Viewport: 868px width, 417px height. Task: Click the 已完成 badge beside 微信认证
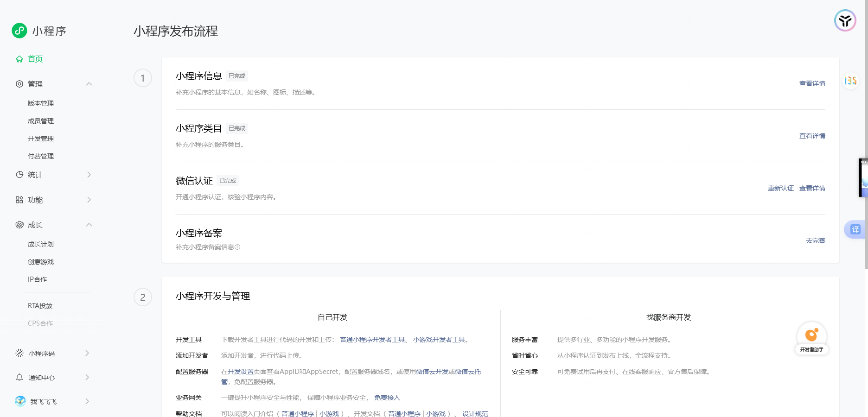click(x=228, y=181)
